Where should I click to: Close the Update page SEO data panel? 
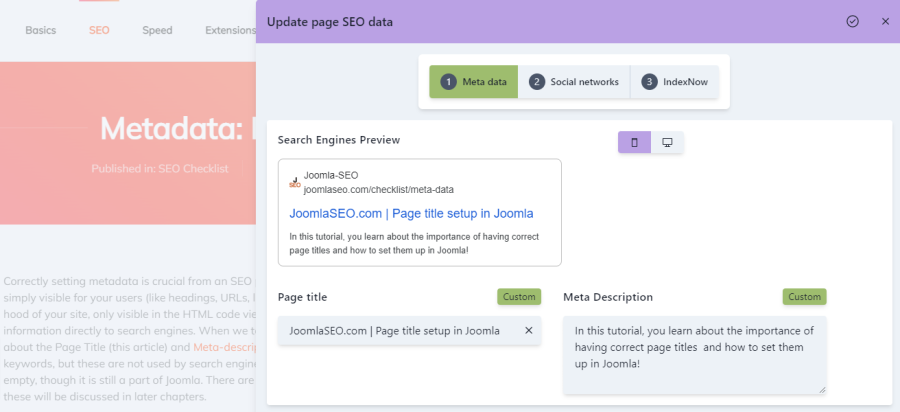pos(885,21)
